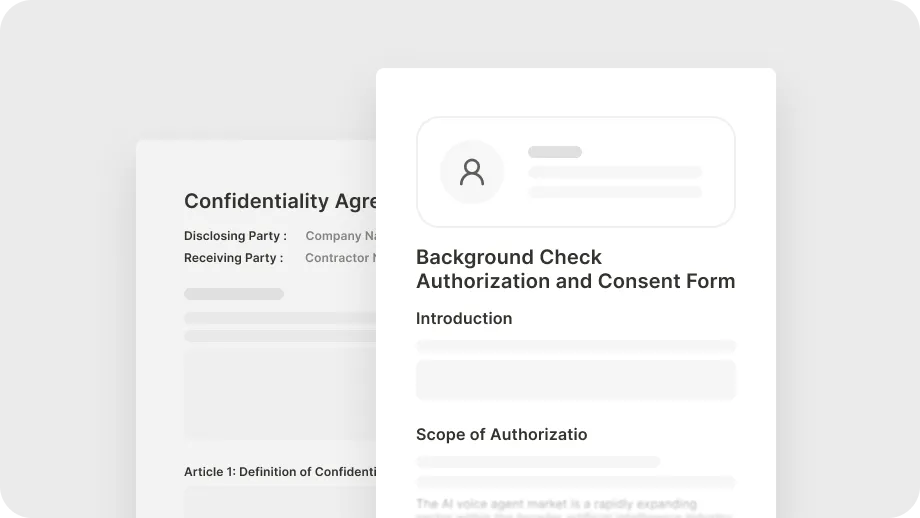Click the thin placeholder line under Introduction
Viewport: 920px width, 518px height.
click(x=575, y=346)
